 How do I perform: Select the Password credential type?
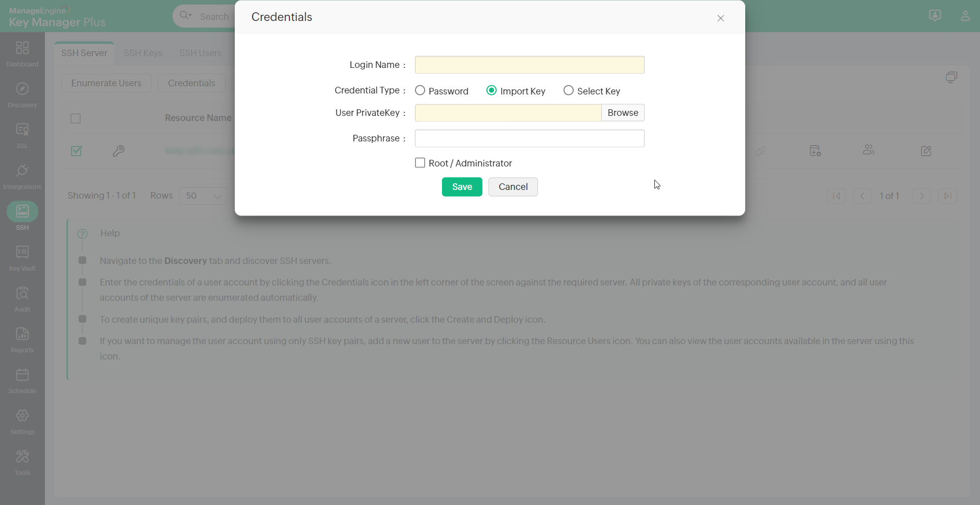(x=420, y=90)
